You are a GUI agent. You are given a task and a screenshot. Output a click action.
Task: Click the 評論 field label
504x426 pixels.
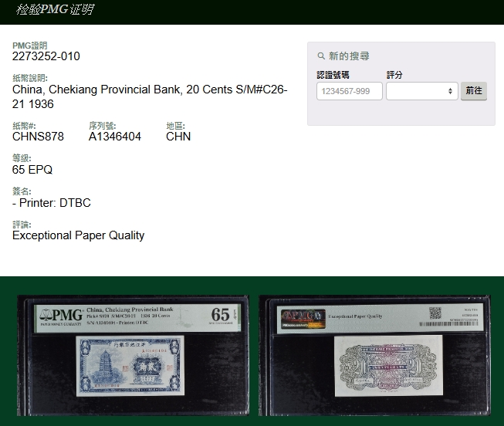[x=22, y=225]
